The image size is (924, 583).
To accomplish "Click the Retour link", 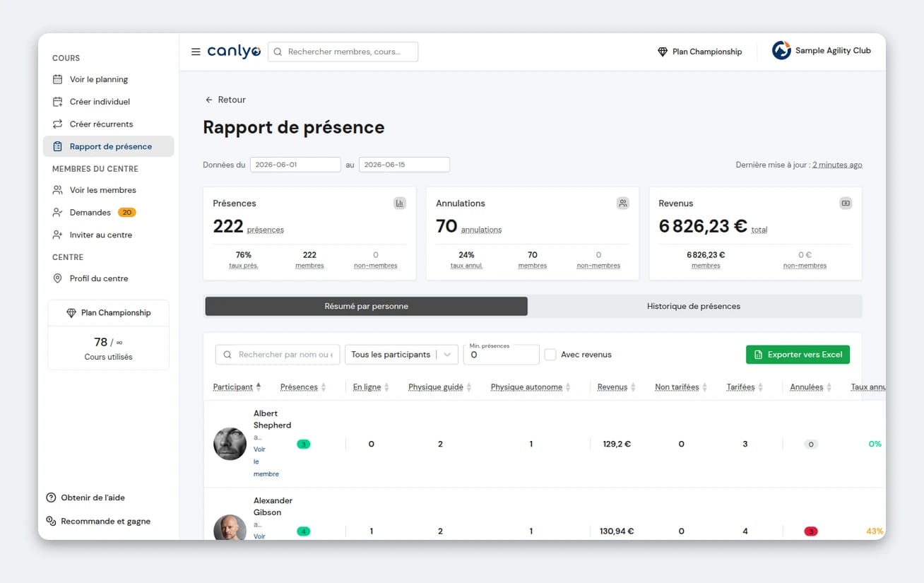I will pos(225,100).
